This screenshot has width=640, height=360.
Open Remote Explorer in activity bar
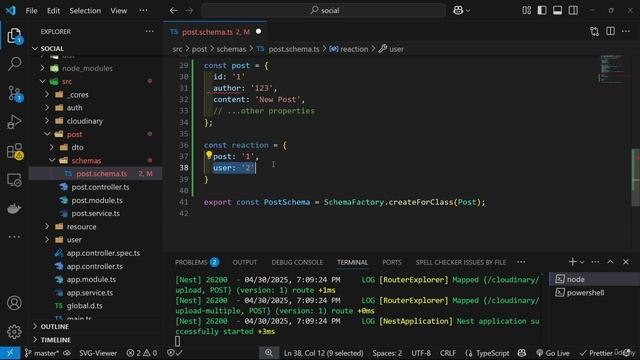click(x=14, y=180)
